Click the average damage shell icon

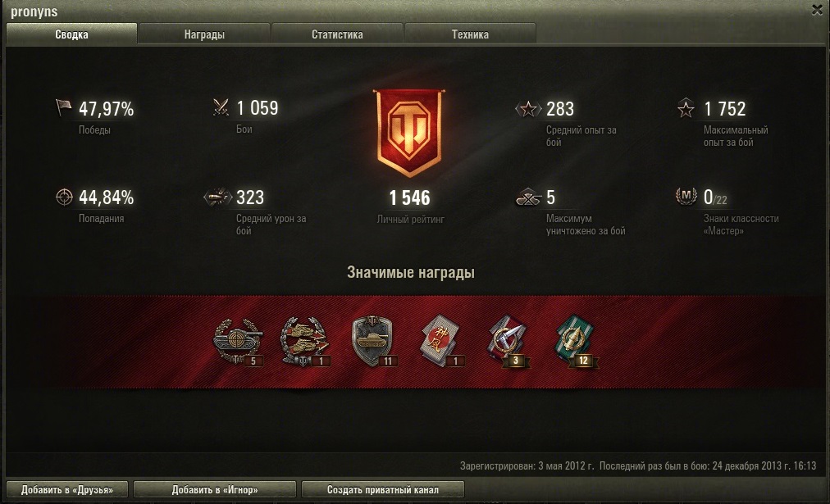(218, 197)
